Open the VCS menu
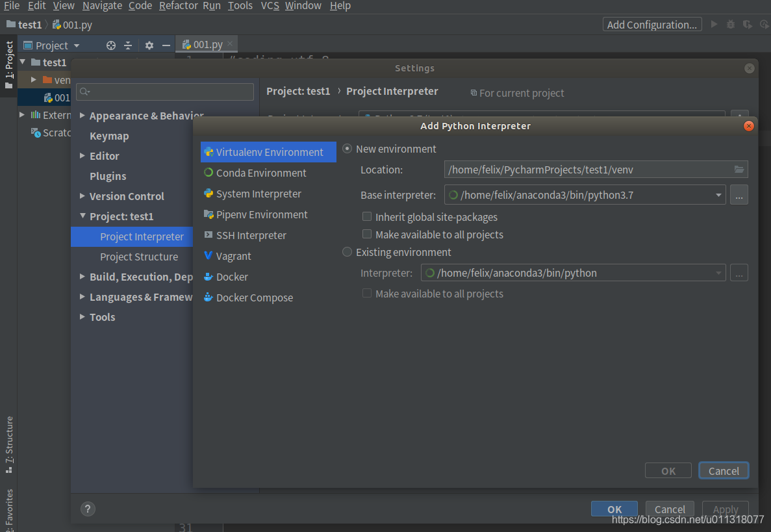 (x=270, y=6)
